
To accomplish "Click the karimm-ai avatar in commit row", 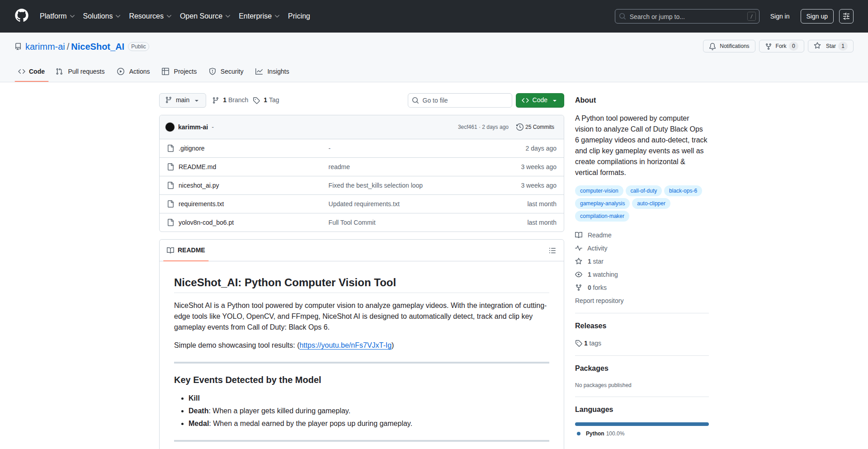I will point(170,127).
